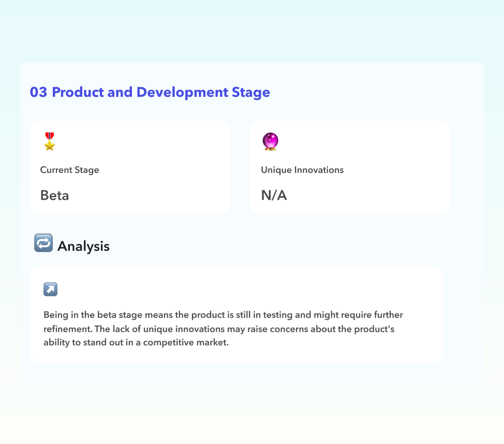
Task: Click the 'Beta' stage value
Action: [x=54, y=195]
